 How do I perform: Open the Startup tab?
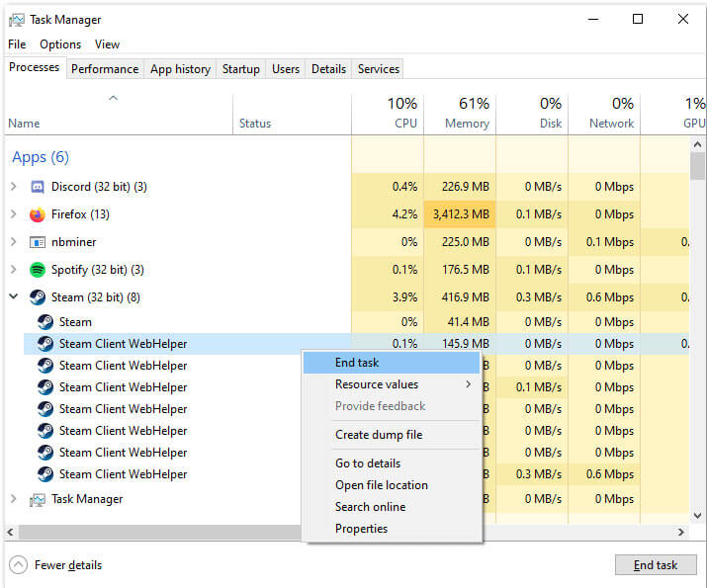[x=240, y=69]
